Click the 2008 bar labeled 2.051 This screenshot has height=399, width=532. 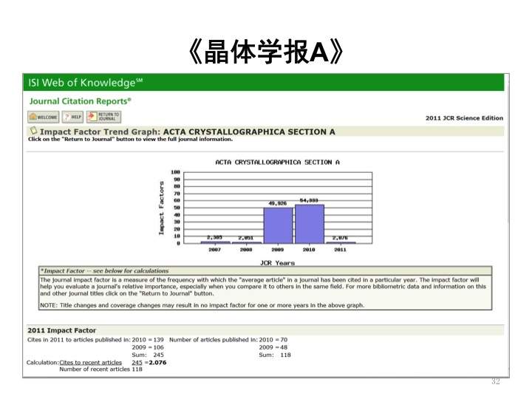(247, 242)
